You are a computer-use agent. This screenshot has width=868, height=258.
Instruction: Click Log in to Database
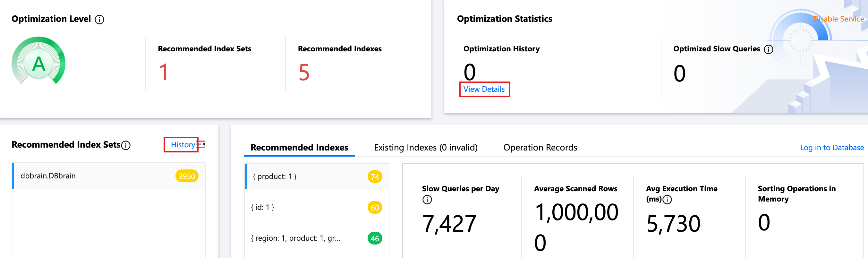tap(832, 147)
